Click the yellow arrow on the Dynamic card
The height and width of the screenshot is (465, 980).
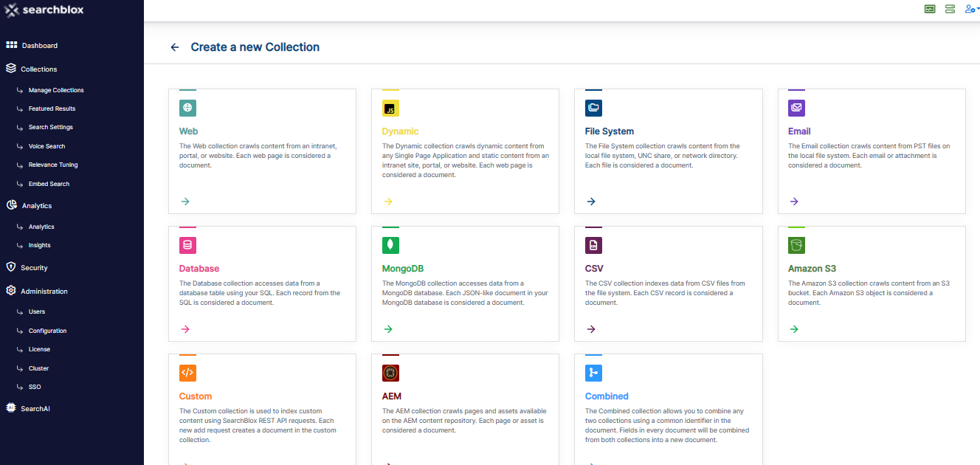tap(388, 201)
